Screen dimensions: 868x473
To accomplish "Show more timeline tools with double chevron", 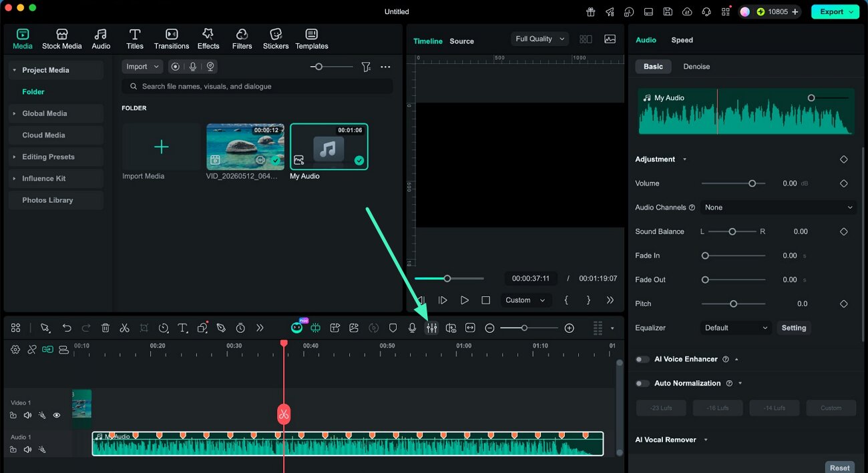I will [x=260, y=328].
